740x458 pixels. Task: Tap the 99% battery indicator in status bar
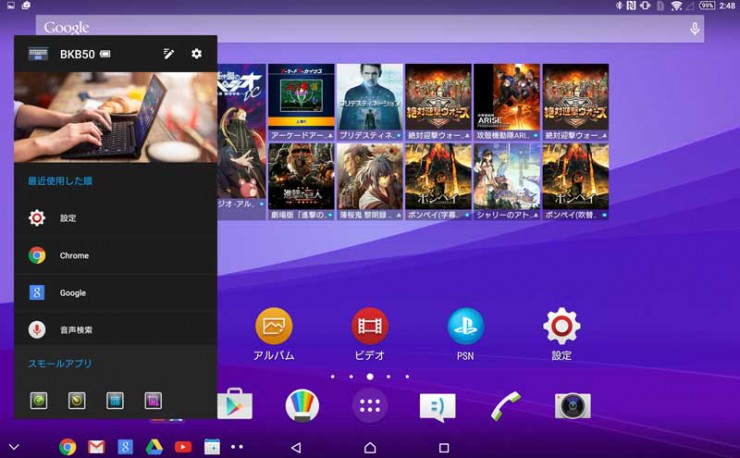(x=707, y=6)
